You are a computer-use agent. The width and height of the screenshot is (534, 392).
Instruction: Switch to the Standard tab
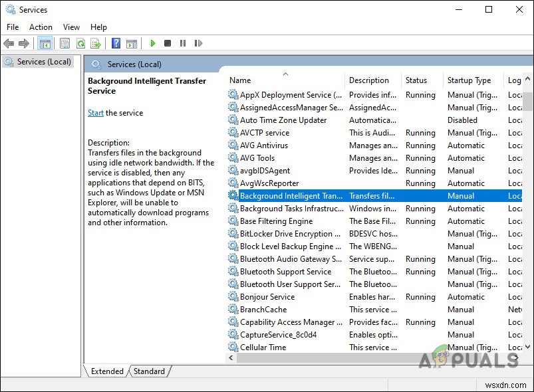(x=150, y=371)
